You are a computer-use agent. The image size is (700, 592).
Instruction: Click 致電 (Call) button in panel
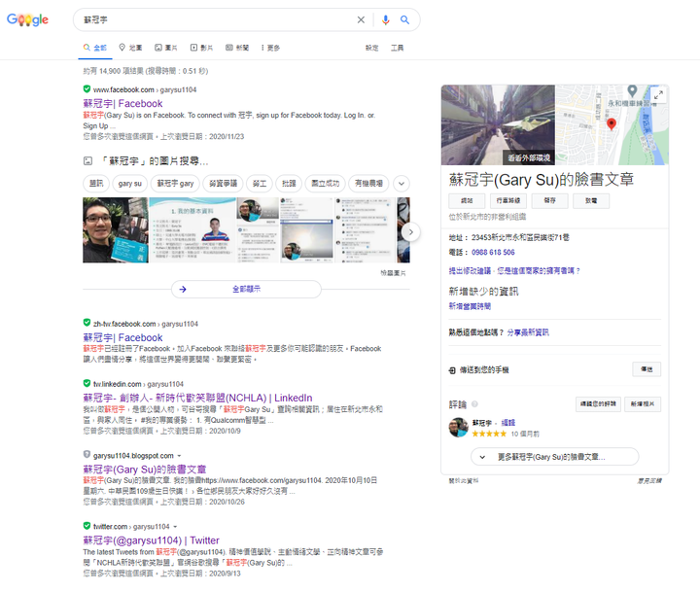(591, 201)
